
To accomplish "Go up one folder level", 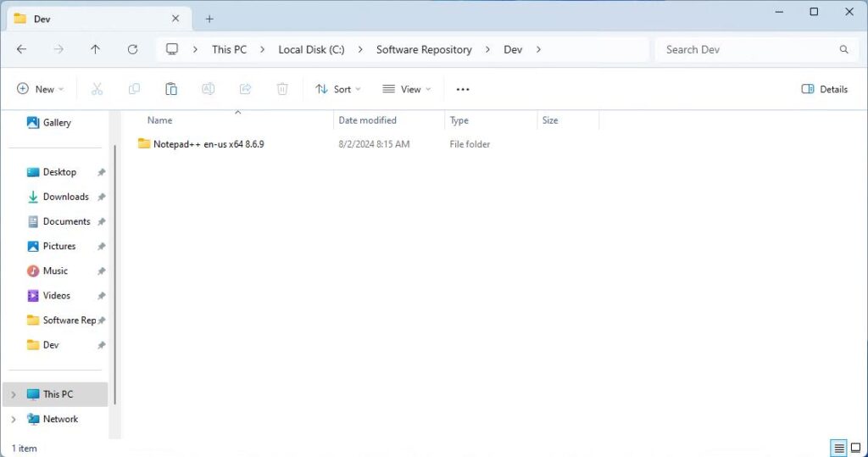I will (95, 49).
